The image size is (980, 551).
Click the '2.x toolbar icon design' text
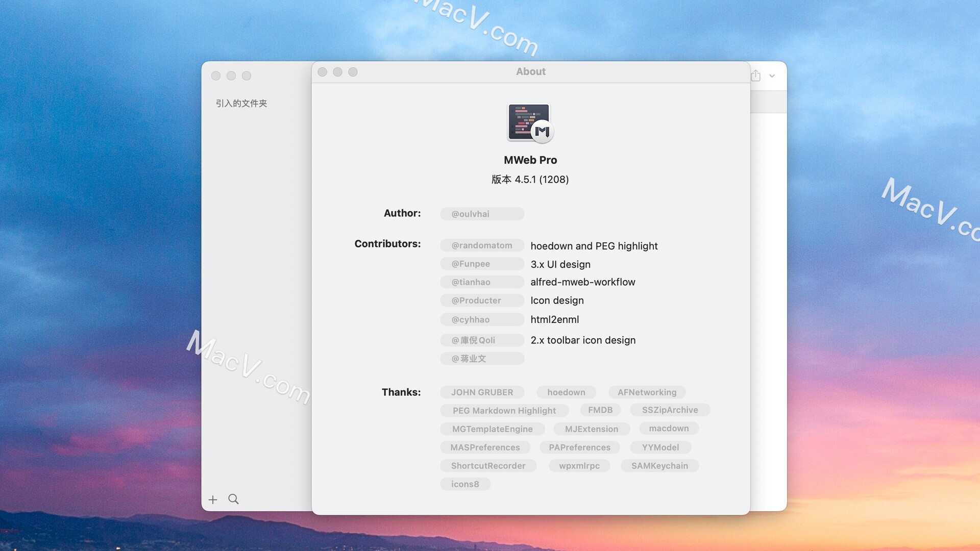[x=583, y=340]
